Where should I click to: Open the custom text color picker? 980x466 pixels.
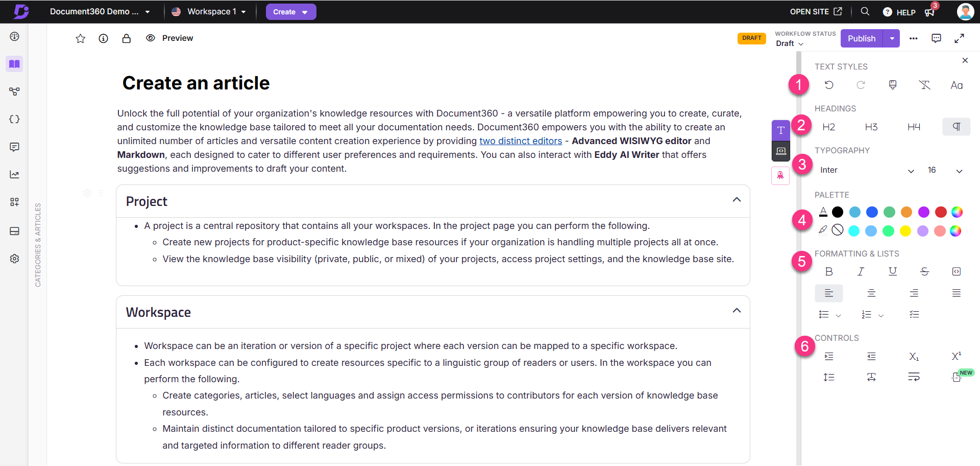click(957, 212)
